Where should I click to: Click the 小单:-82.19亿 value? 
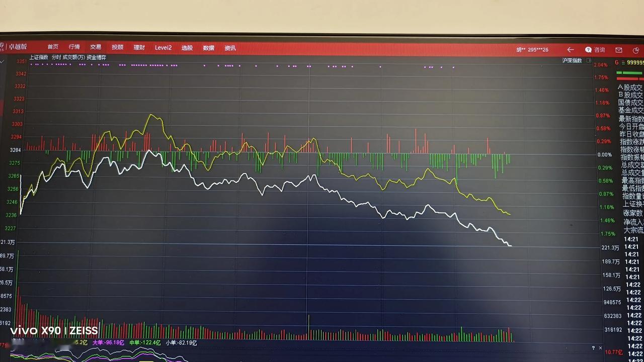pos(181,343)
